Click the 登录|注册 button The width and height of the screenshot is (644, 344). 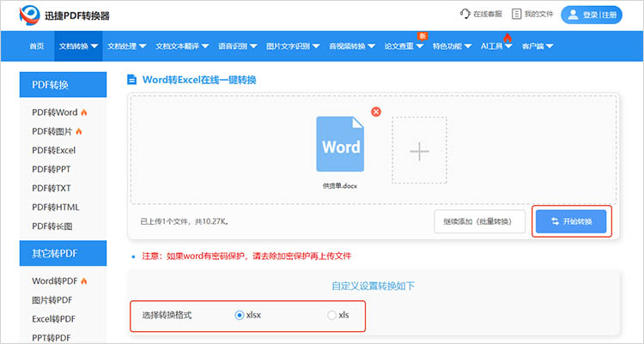[x=592, y=15]
